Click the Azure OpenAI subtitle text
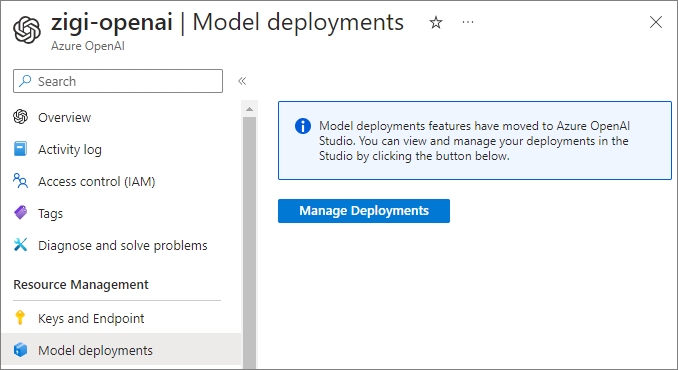The width and height of the screenshot is (678, 370). (x=88, y=46)
